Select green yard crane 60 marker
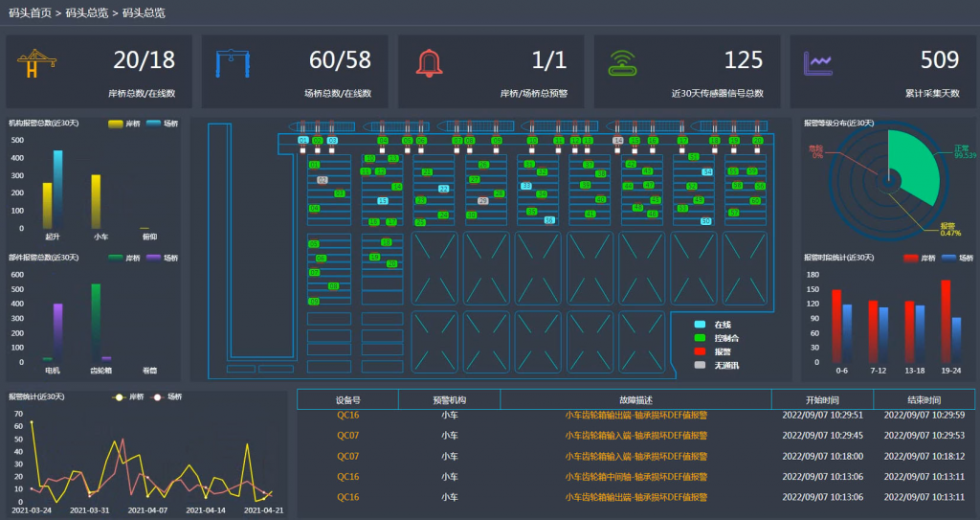Screen dimensions: 980x520 click(x=755, y=201)
